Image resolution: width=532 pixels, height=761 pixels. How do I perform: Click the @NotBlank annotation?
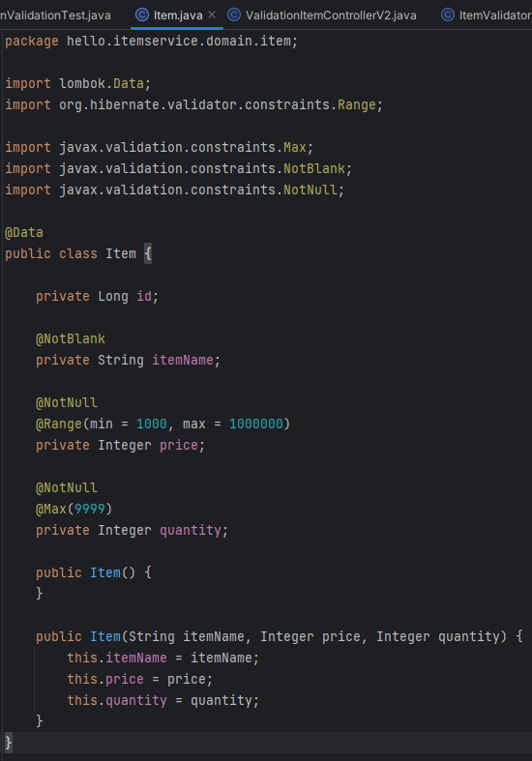[71, 338]
